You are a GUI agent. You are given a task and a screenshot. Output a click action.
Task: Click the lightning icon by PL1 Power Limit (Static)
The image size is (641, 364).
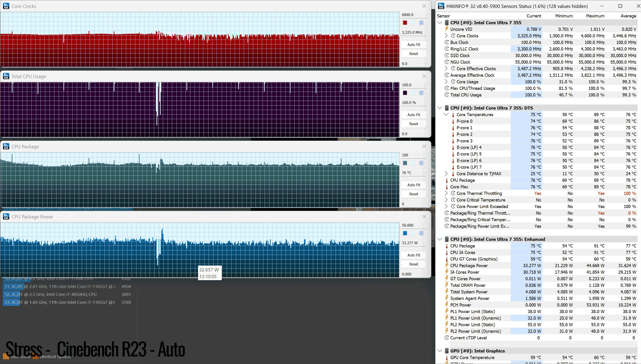(447, 311)
